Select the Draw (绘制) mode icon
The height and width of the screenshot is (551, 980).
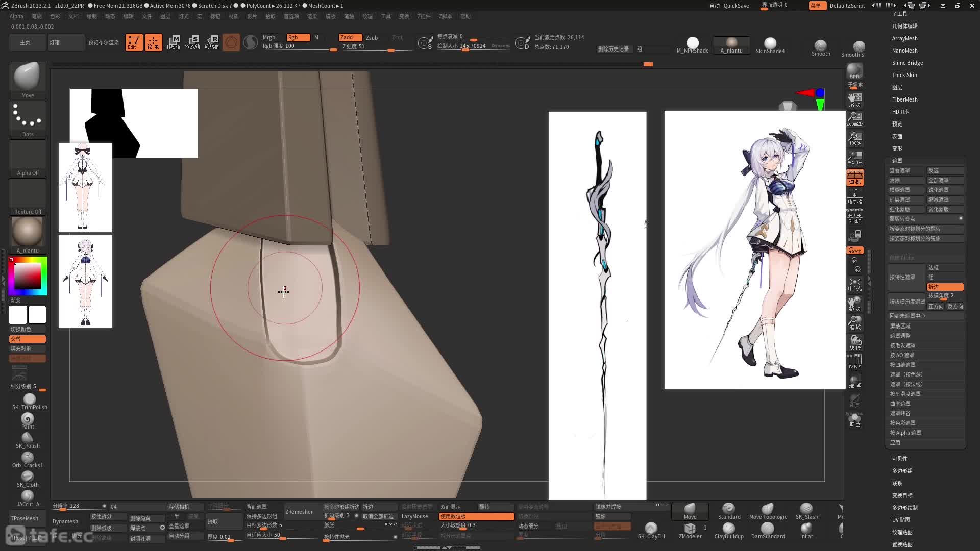pyautogui.click(x=153, y=42)
